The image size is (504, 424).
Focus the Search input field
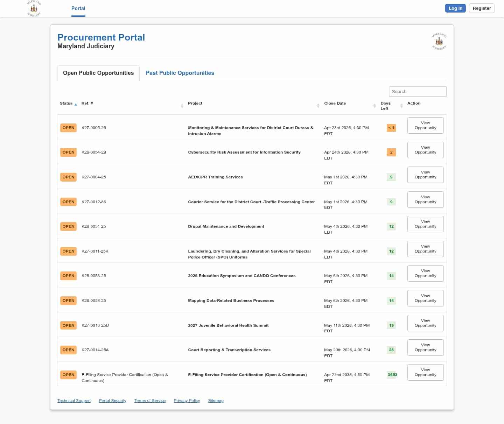tap(418, 91)
